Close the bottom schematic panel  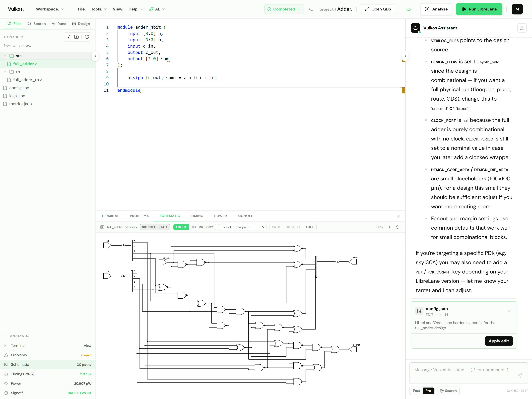coord(398,216)
